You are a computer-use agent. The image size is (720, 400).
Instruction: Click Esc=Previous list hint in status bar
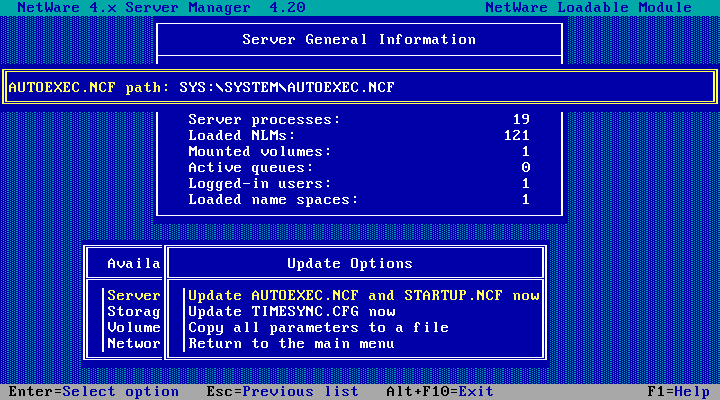(x=282, y=392)
